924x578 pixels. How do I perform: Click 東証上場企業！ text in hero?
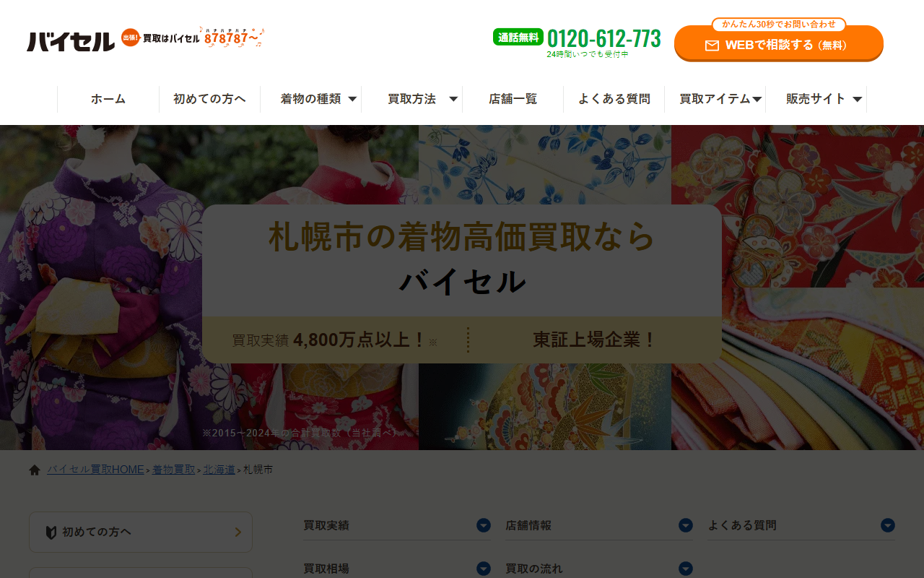coord(595,340)
